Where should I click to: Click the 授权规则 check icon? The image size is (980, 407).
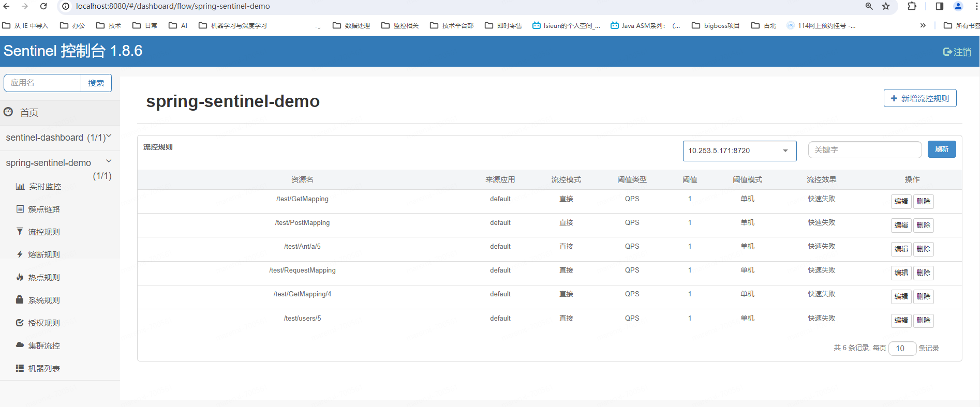pos(20,322)
